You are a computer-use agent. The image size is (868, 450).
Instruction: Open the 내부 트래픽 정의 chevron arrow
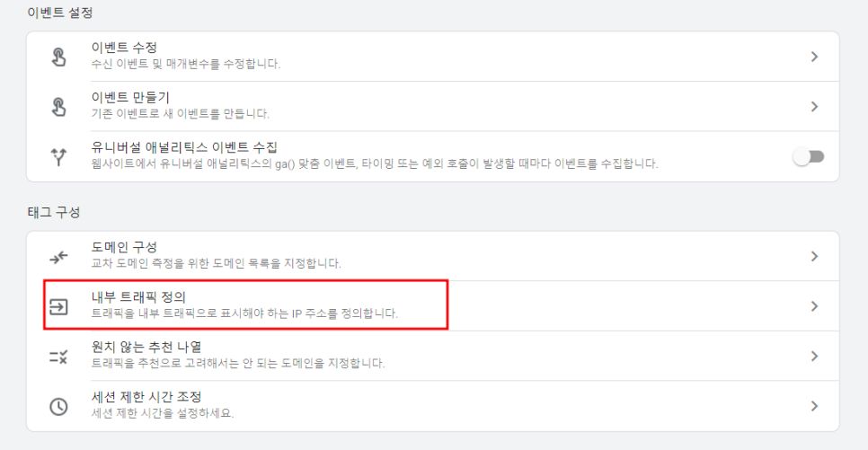click(x=814, y=306)
